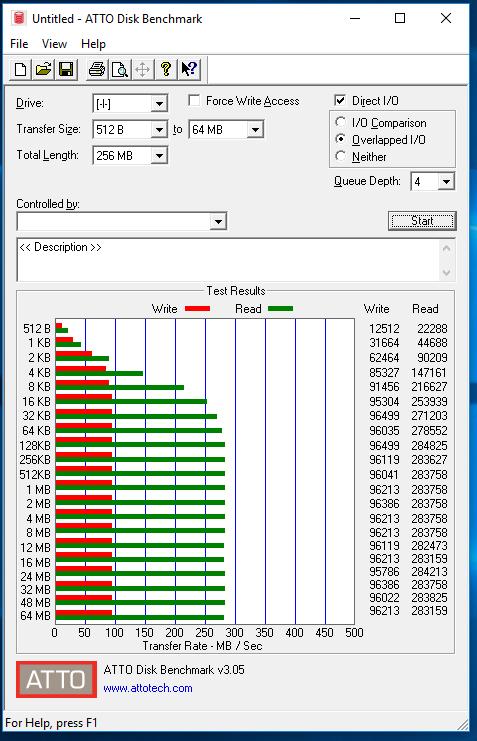Toggle the Direct I/O checkbox
477x741 pixels.
(x=339, y=100)
